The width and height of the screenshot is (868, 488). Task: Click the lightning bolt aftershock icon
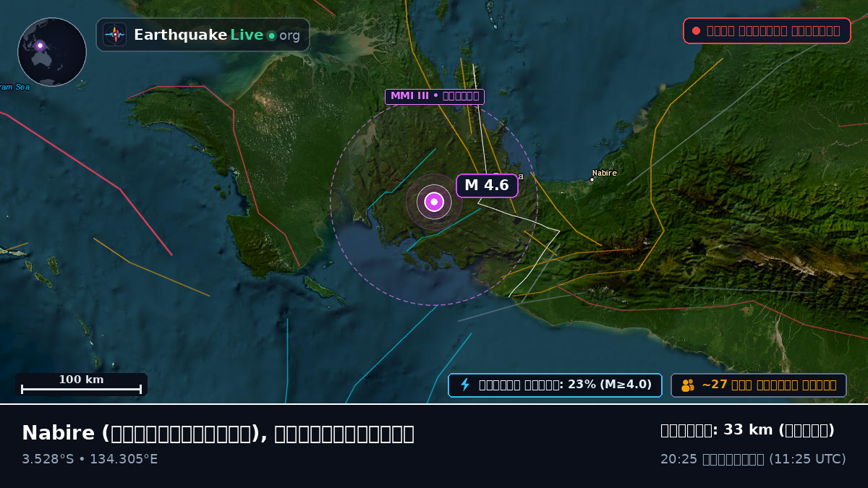(x=465, y=385)
